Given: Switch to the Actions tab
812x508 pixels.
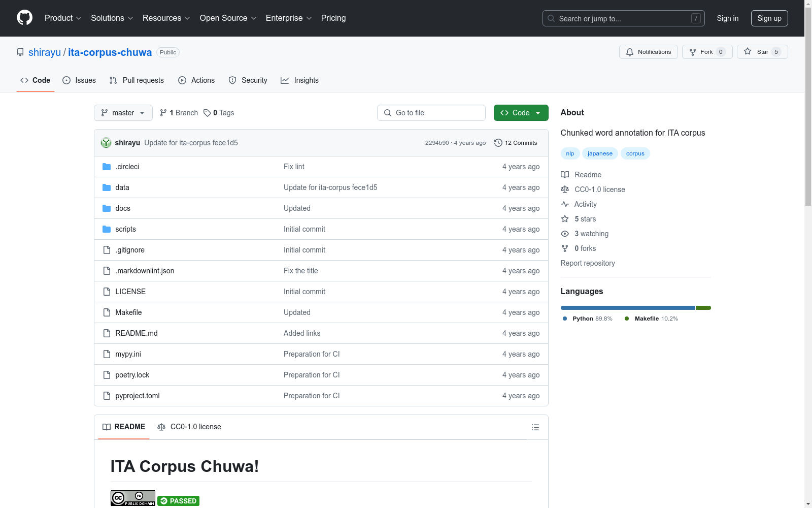Looking at the screenshot, I should 196,80.
